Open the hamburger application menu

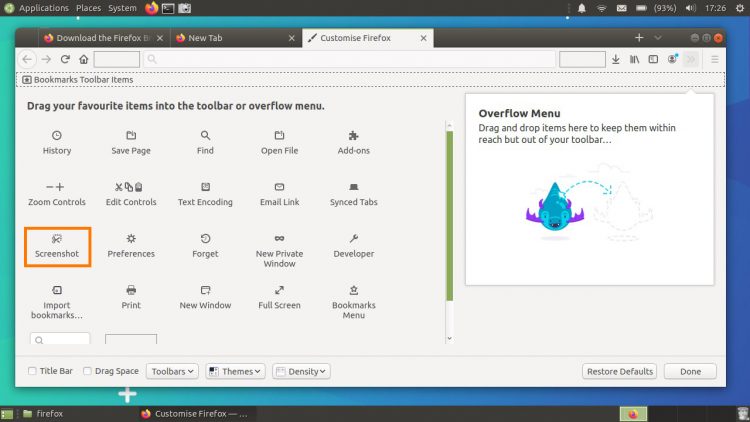click(x=715, y=59)
